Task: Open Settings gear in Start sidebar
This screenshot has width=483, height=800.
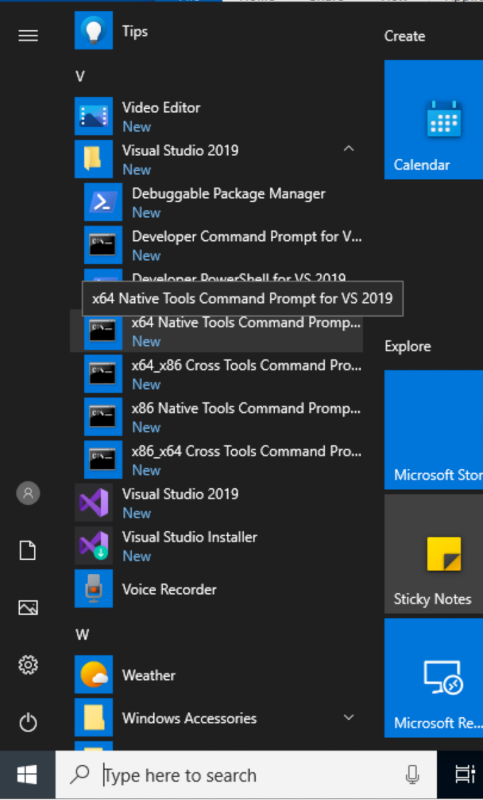Action: (x=28, y=665)
